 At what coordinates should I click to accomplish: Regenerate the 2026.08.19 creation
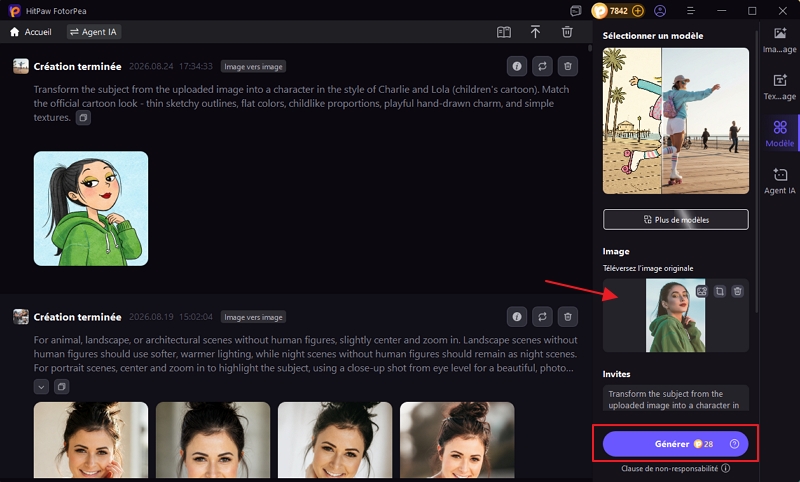point(542,317)
